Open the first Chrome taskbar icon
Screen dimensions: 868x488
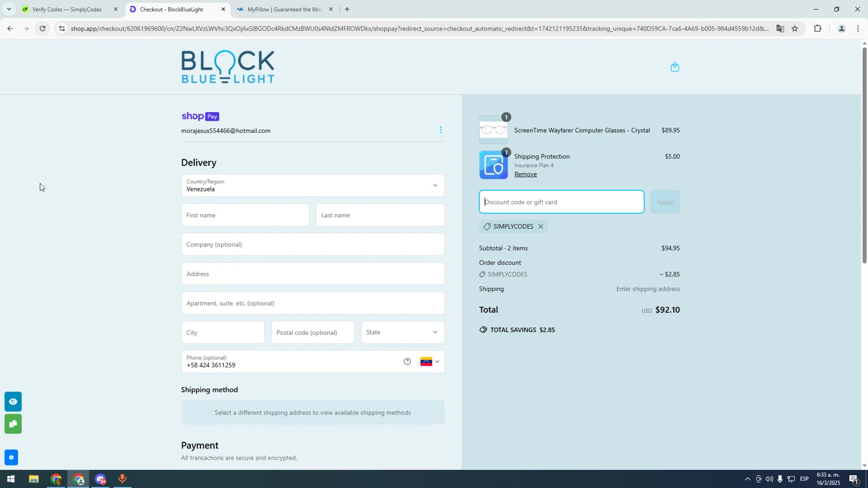click(56, 479)
